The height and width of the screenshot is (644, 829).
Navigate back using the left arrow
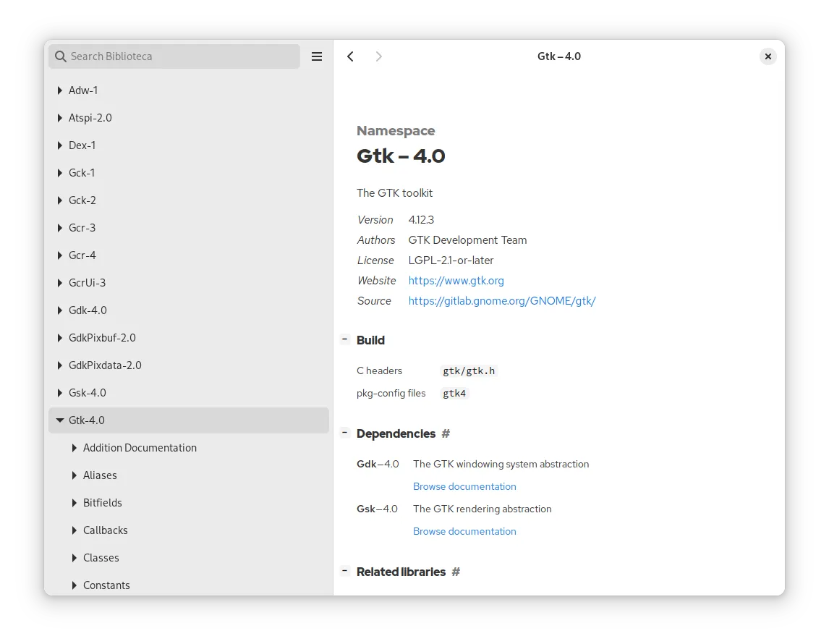click(350, 56)
